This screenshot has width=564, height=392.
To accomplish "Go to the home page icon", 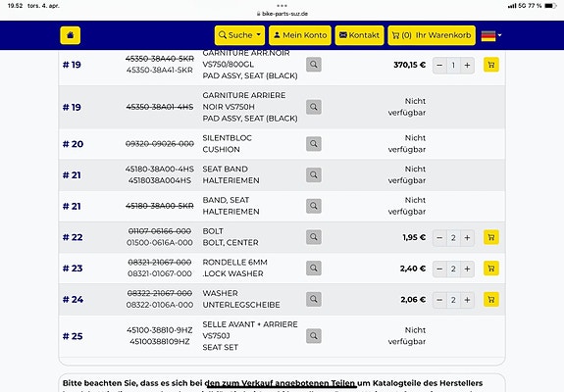I will click(x=71, y=35).
